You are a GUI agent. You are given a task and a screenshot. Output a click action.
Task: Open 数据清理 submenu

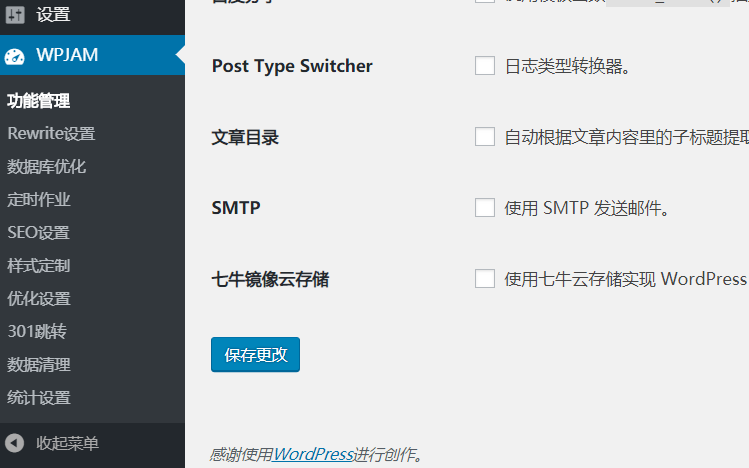[39, 365]
